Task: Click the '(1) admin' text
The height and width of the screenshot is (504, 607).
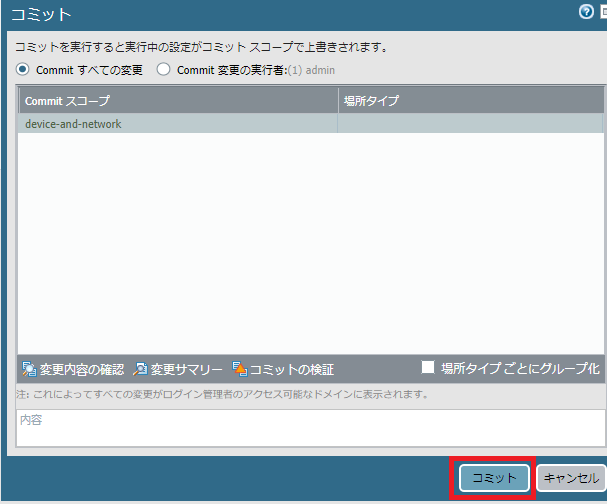Action: (x=311, y=70)
